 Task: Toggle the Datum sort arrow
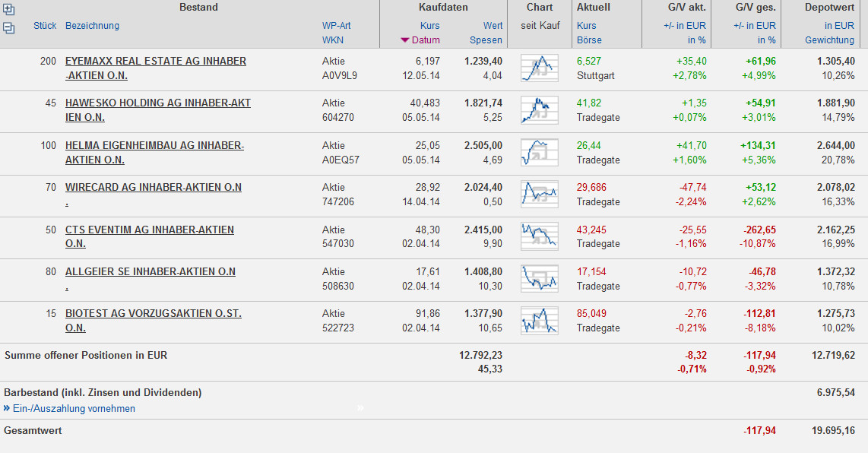[405, 40]
